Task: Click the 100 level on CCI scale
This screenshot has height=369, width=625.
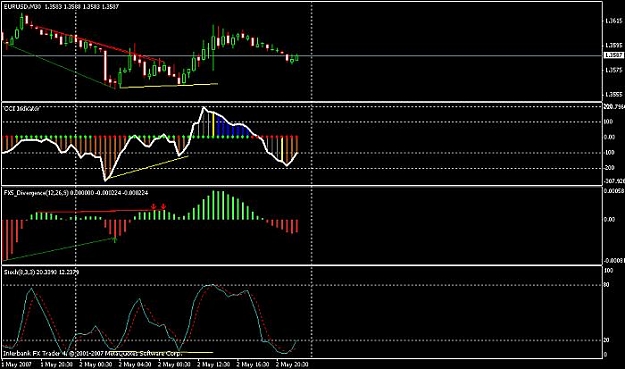Action: 609,122
